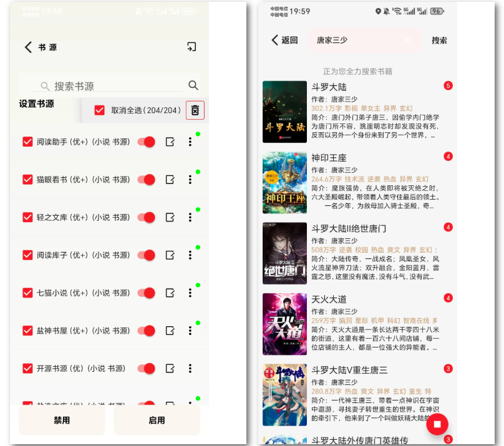
Task: Uncheck the 猫眼看书 source checkbox
Action: [x=27, y=180]
